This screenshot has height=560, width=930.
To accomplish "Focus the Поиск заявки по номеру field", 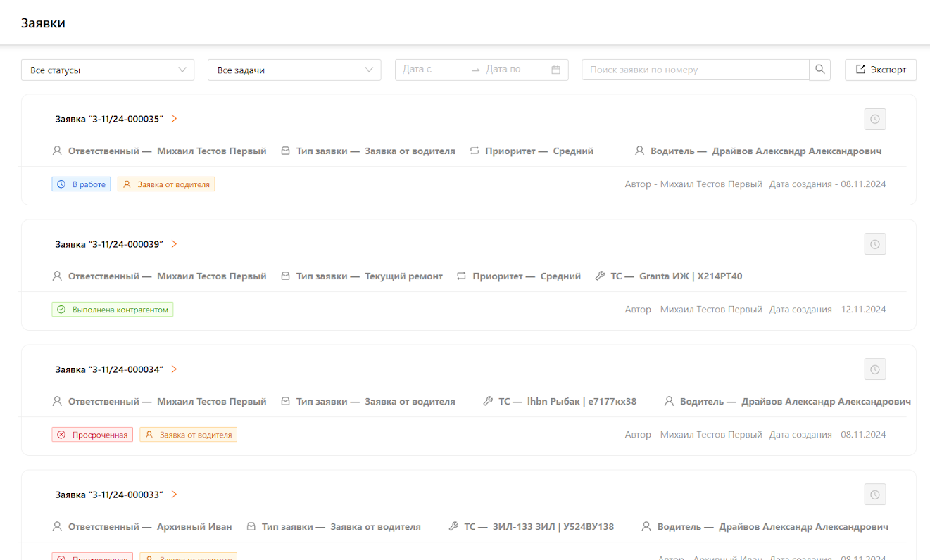I will (x=695, y=70).
